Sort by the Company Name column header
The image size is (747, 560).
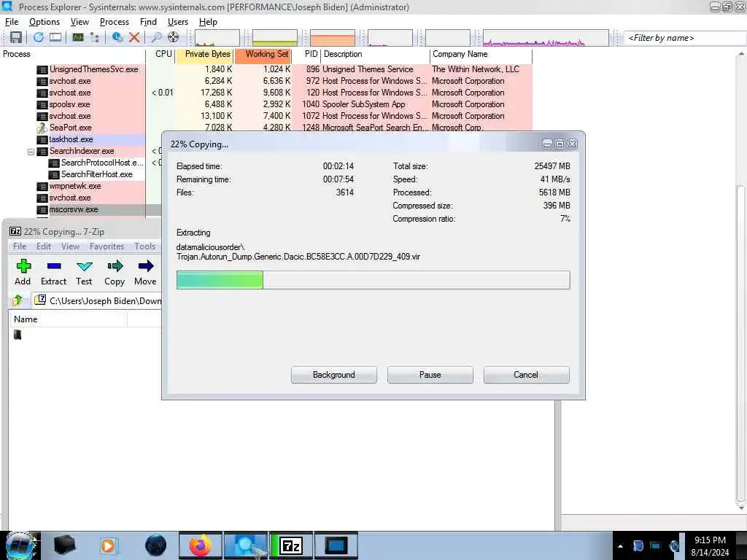pyautogui.click(x=481, y=54)
